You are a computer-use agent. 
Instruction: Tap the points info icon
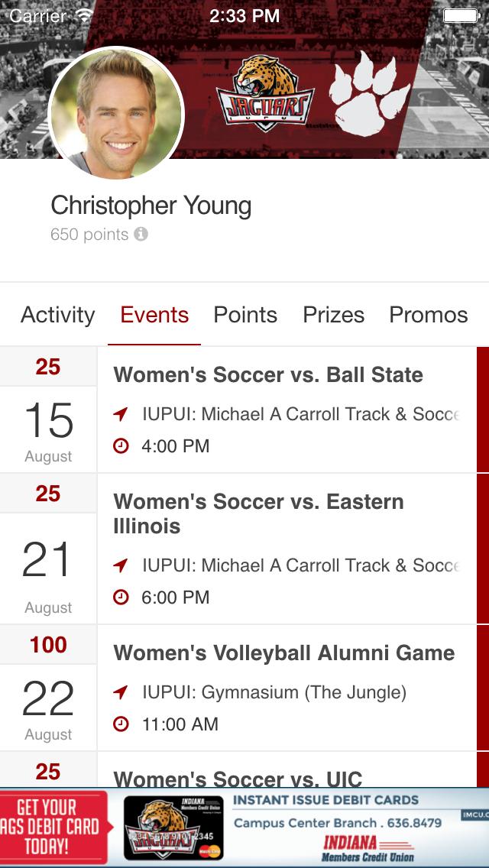click(141, 235)
